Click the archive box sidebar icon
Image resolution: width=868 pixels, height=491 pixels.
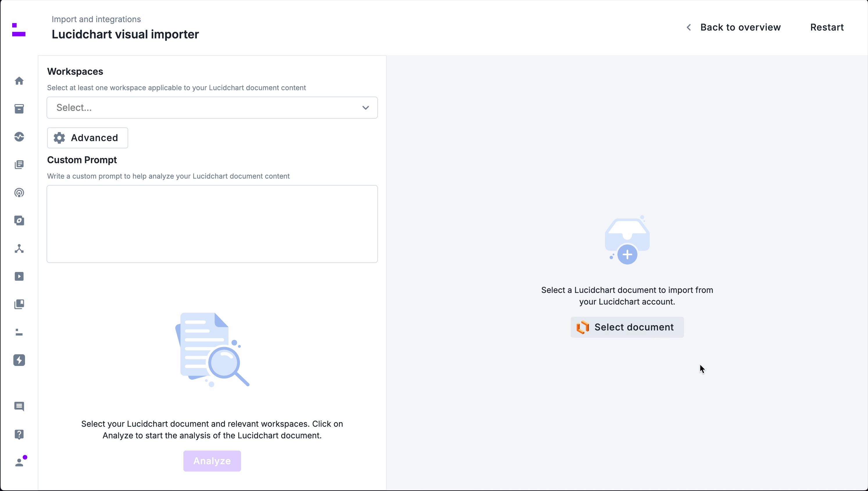19,109
